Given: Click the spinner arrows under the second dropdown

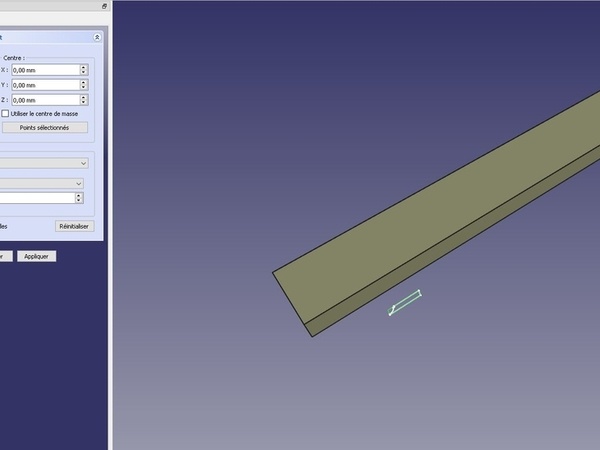Looking at the screenshot, I should coord(80,198).
